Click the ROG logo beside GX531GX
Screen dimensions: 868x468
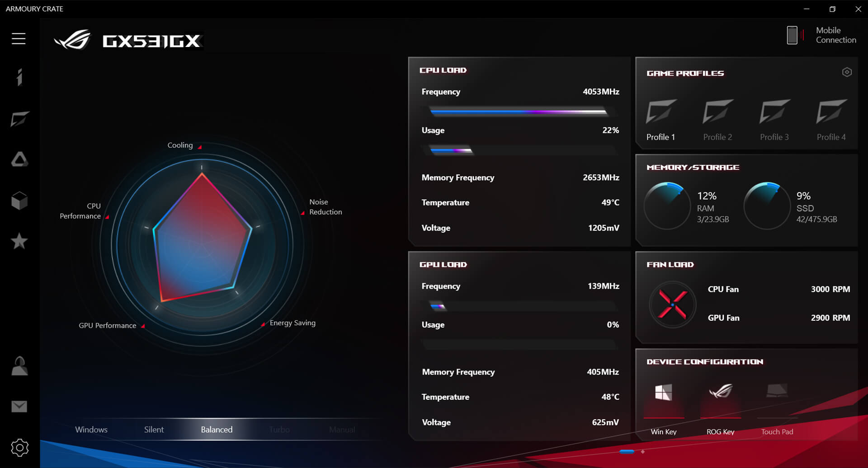pos(72,40)
